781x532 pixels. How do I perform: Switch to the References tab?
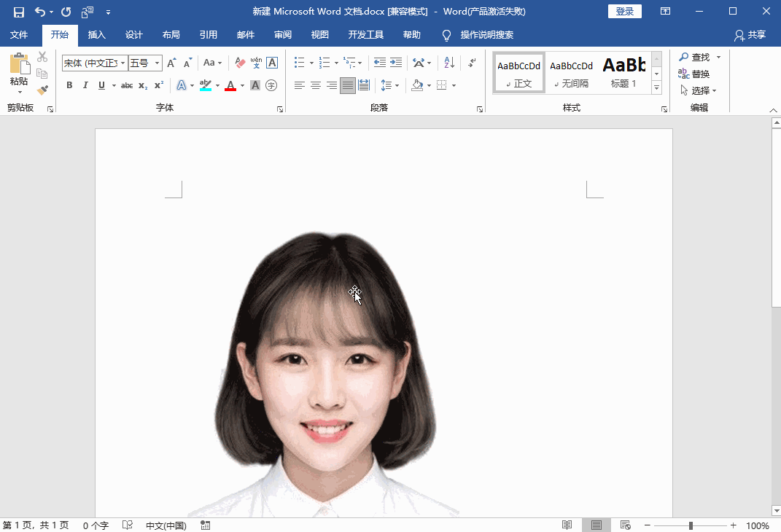209,35
